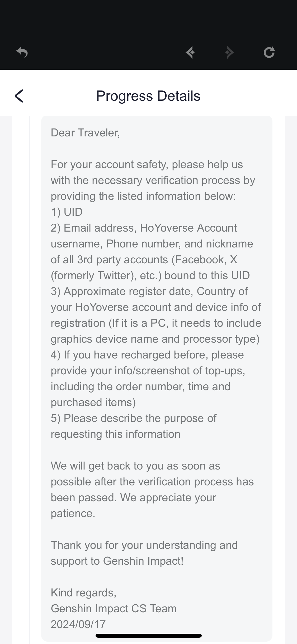
Task: Tap the home indicator bar at bottom
Action: [x=148, y=636]
